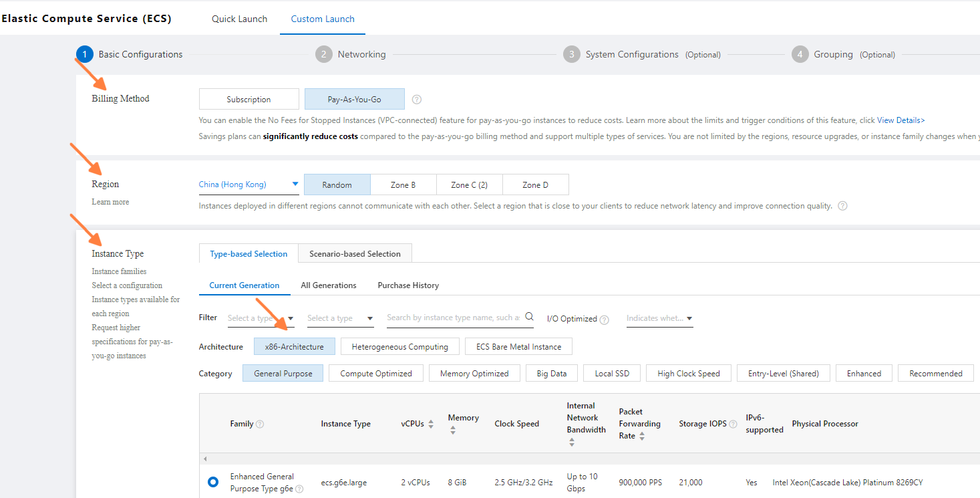Click the help icon beside Pay-As-You-Go
980x498 pixels.
417,100
